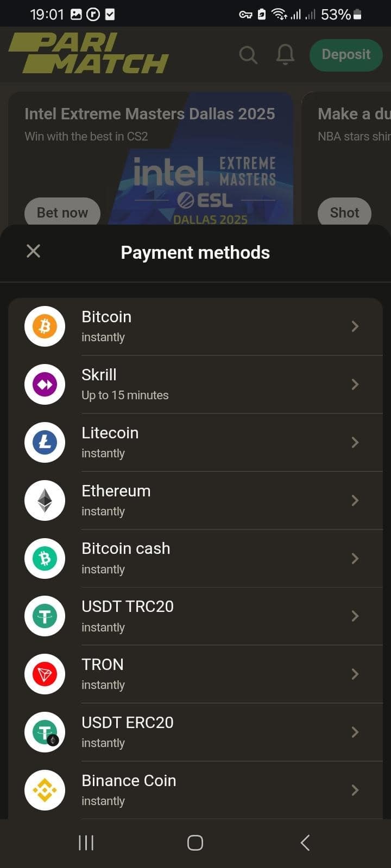Tap the Binance Coin icon
Viewport: 391px width, 868px height.
point(45,790)
